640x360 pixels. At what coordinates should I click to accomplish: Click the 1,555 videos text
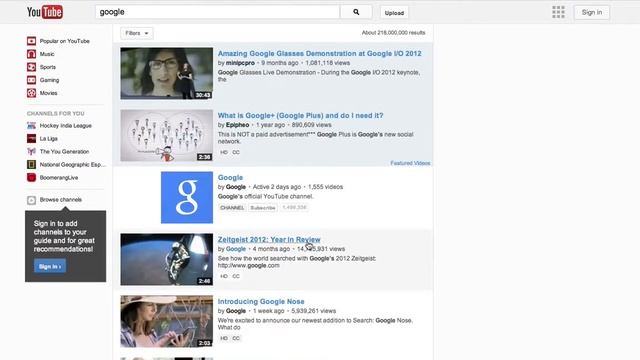(325, 187)
